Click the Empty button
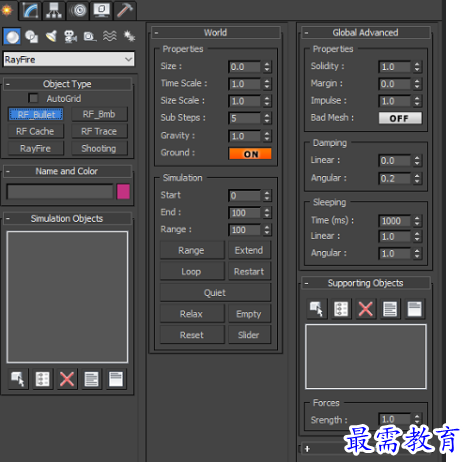This screenshot has width=468, height=471. point(249,314)
